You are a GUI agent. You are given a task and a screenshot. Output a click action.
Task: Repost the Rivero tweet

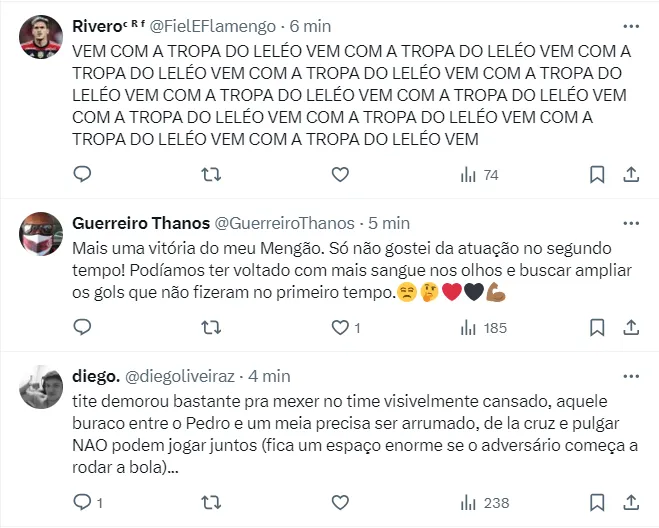click(x=212, y=175)
